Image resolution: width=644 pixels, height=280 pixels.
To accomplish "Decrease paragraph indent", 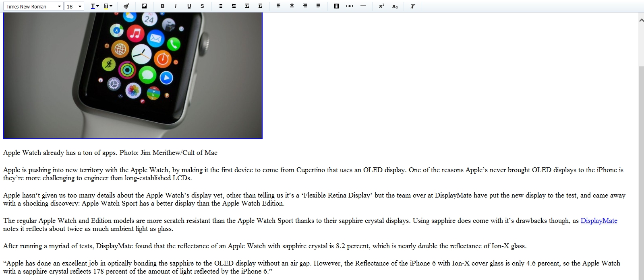I will [260, 6].
